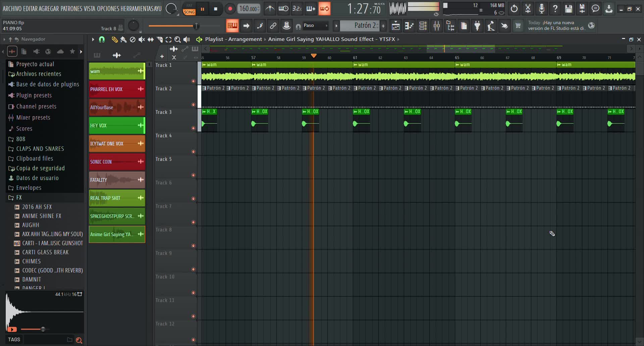Select the Zoom magnifier tool
The height and width of the screenshot is (346, 644).
pos(177,40)
